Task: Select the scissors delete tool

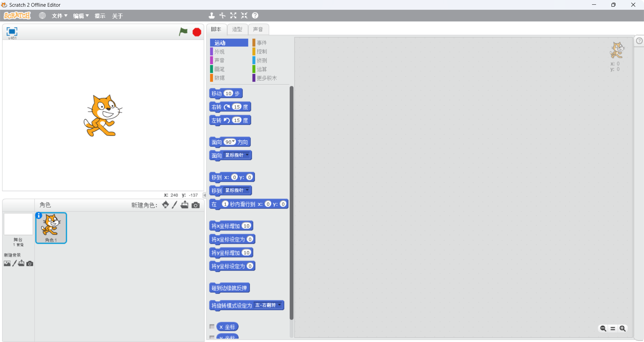Action: click(x=222, y=15)
